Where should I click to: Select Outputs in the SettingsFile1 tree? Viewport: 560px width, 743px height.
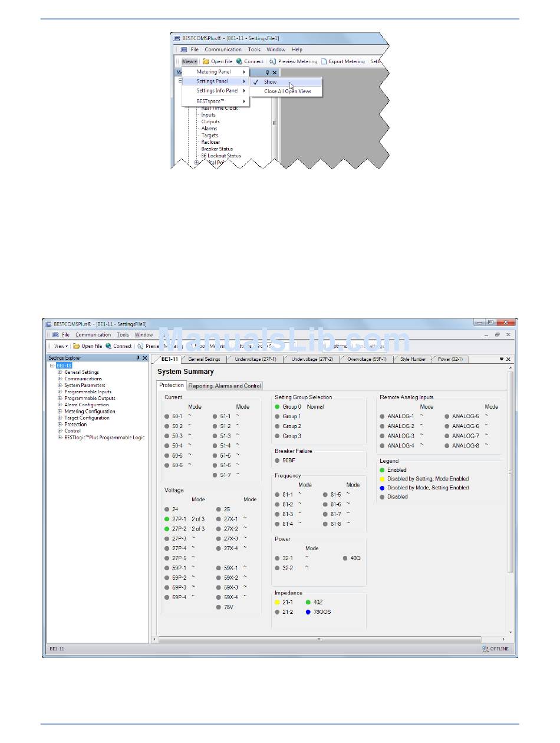click(x=210, y=122)
